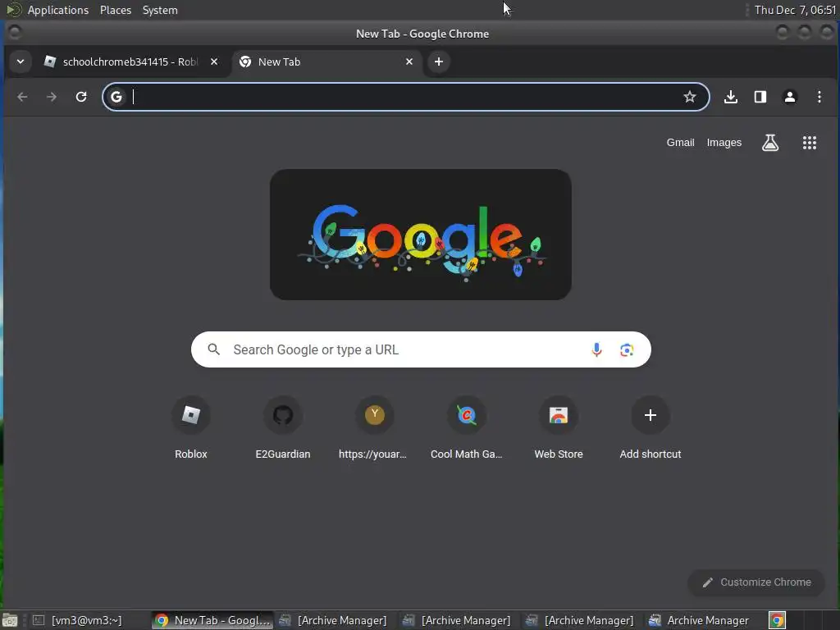Open the Chrome three-dot menu
Screen dimensions: 840x630
819,97
